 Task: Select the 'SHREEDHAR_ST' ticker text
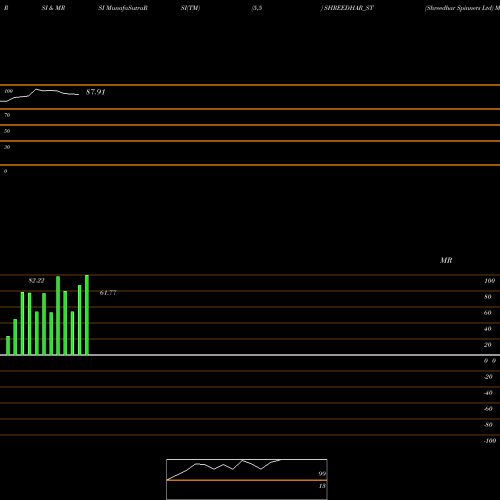coord(349,8)
